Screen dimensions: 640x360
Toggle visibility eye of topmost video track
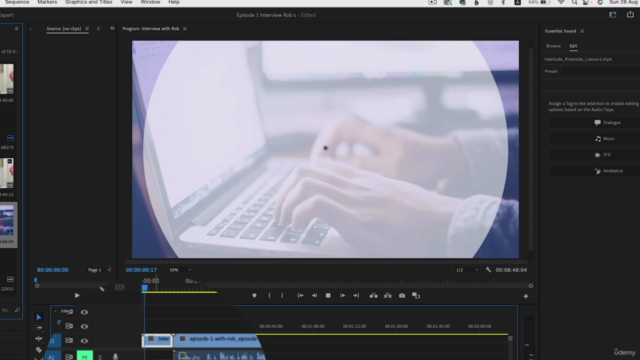(84, 312)
